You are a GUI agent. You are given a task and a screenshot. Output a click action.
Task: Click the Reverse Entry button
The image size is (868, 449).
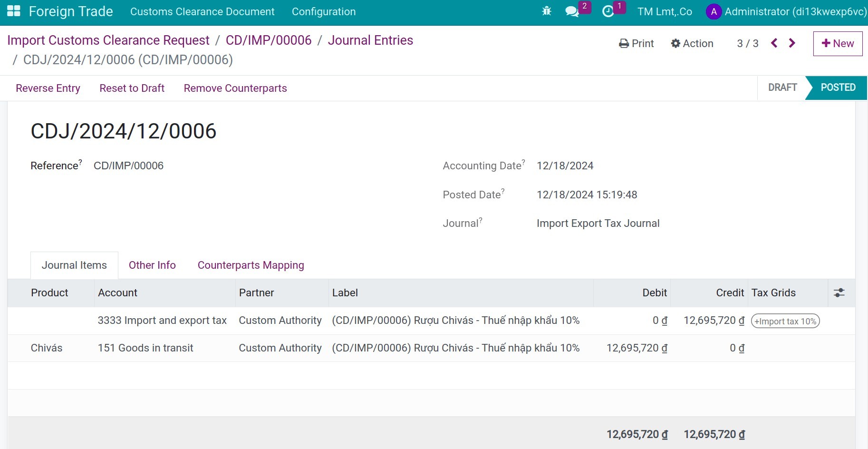pyautogui.click(x=48, y=88)
